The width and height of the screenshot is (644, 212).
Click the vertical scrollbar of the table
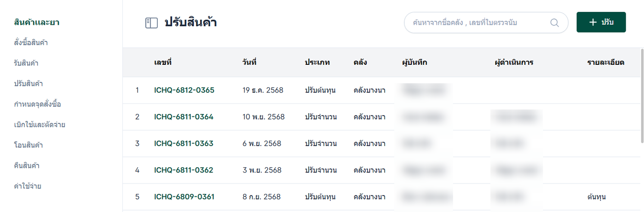642,96
